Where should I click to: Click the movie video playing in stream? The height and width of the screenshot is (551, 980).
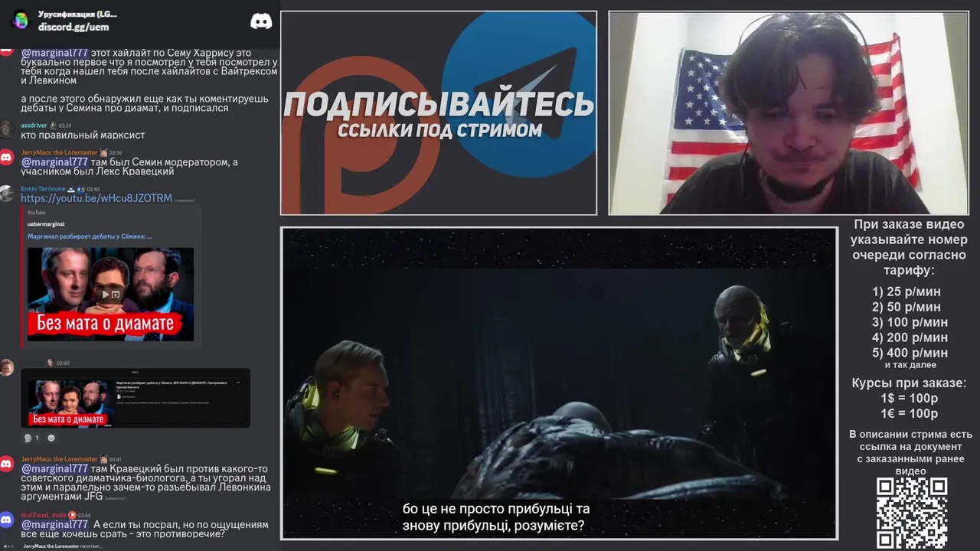(x=559, y=383)
